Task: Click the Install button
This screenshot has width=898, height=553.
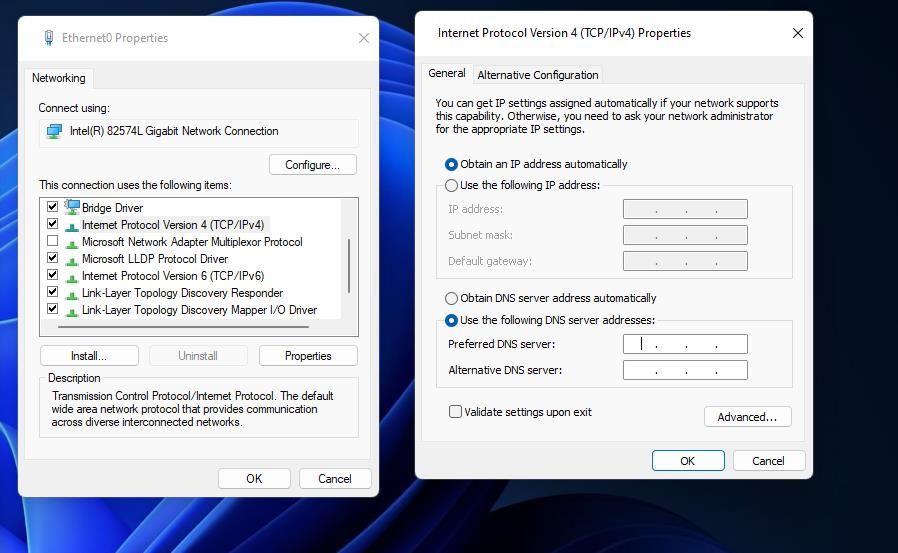Action: pos(89,356)
